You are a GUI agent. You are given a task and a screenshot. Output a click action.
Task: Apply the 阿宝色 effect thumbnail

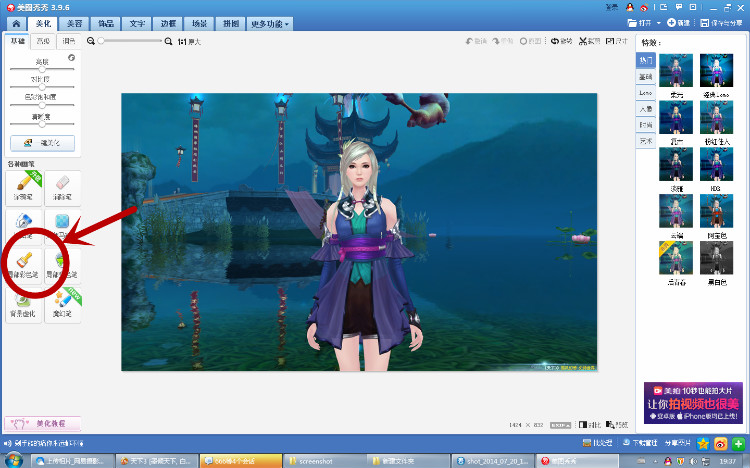(716, 211)
